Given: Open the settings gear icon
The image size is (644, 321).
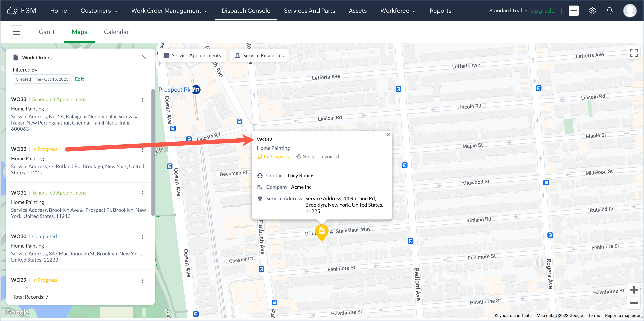Looking at the screenshot, I should 592,11.
